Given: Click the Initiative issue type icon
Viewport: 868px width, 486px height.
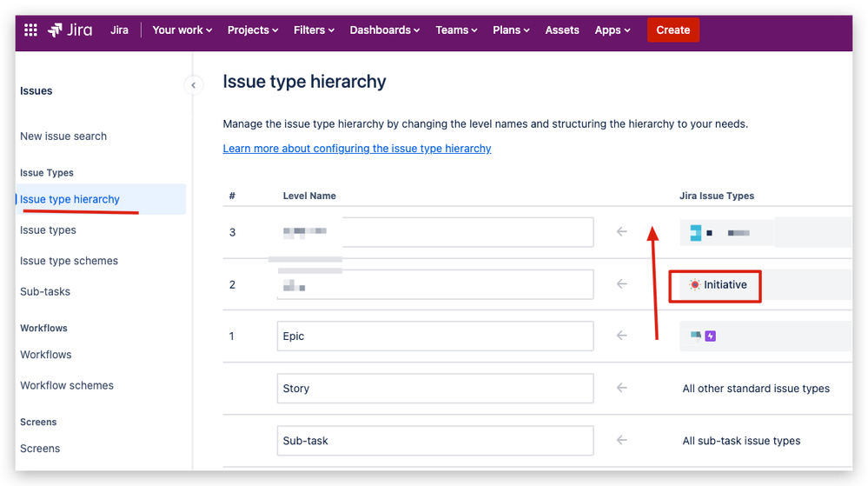Looking at the screenshot, I should pos(694,285).
